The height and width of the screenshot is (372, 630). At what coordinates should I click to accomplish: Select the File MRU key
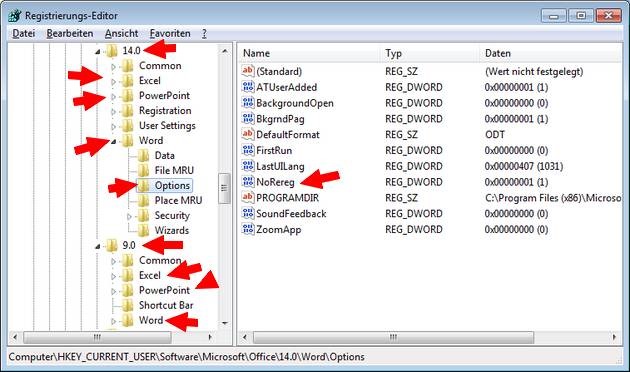coord(174,170)
